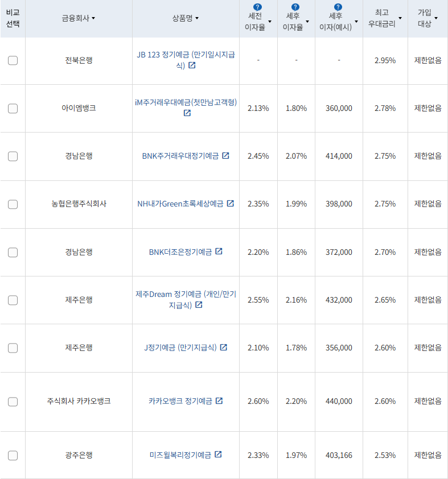
Task: Click 주식회사 카카오뱅크 company name
Action: point(79,401)
